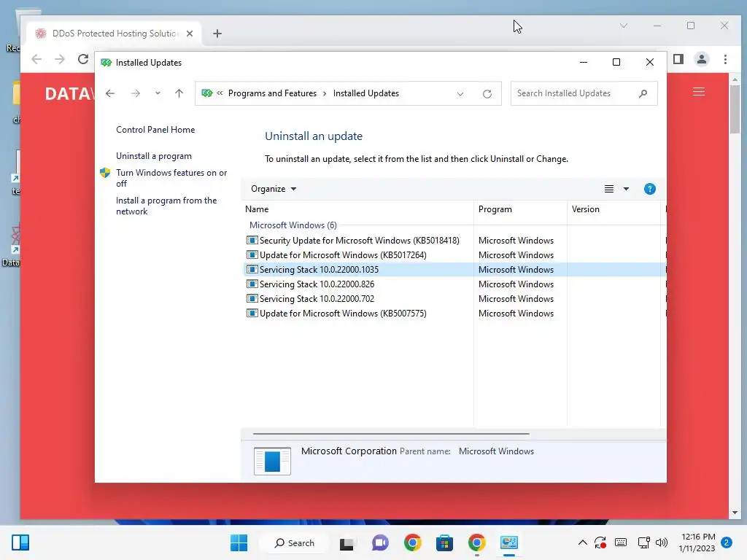Close the DDoS Protected Hosting tab
The height and width of the screenshot is (560, 747).
190,34
